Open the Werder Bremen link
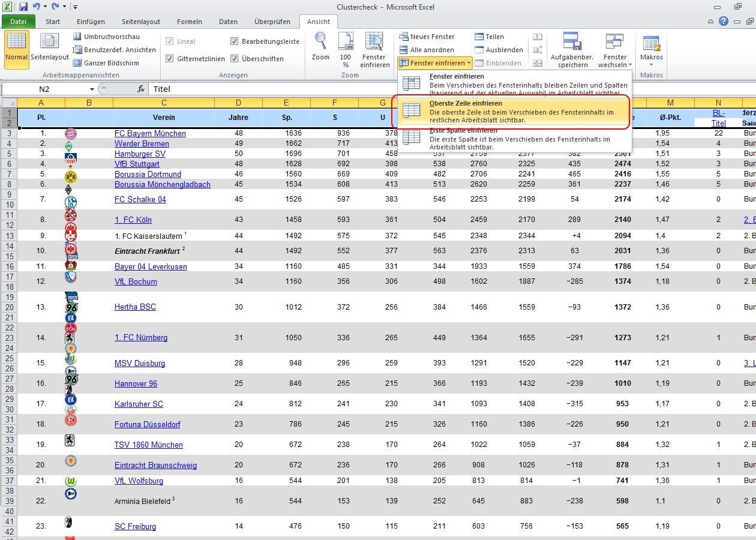 (x=142, y=143)
